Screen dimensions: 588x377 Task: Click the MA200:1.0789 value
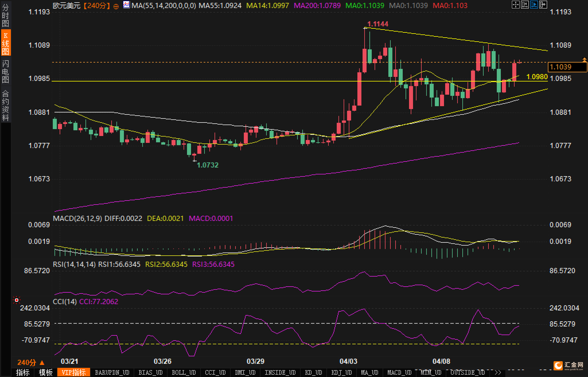tap(317, 5)
